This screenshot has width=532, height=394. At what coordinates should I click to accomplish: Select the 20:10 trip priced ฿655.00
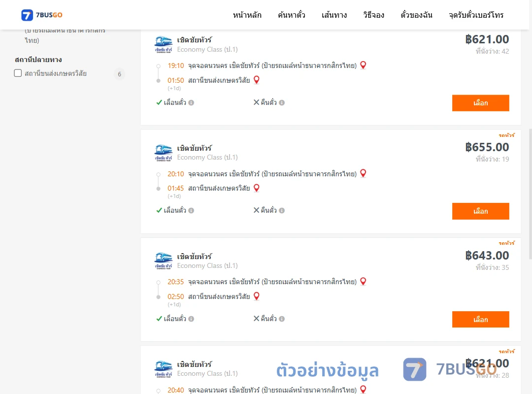pyautogui.click(x=480, y=211)
